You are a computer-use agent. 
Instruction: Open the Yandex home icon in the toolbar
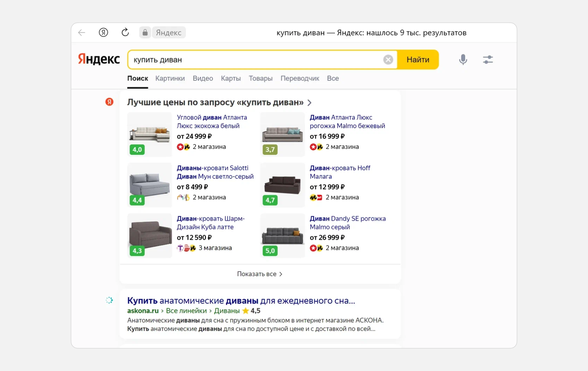tap(103, 33)
